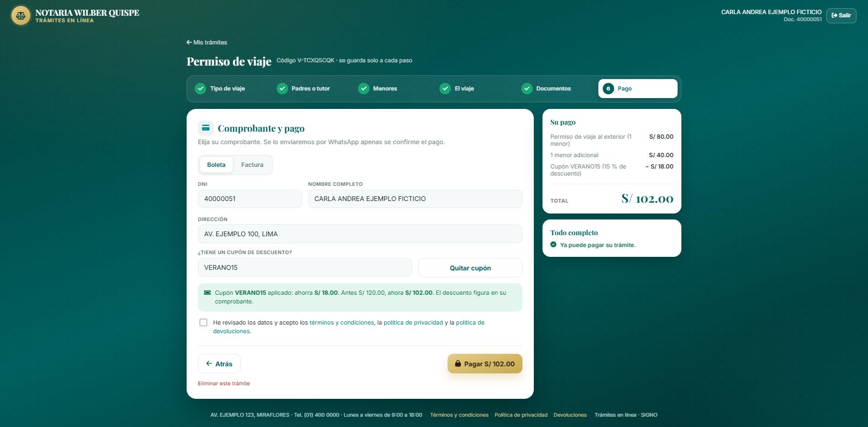This screenshot has width=868, height=427.
Task: Go back with the Atrás button
Action: [x=219, y=364]
